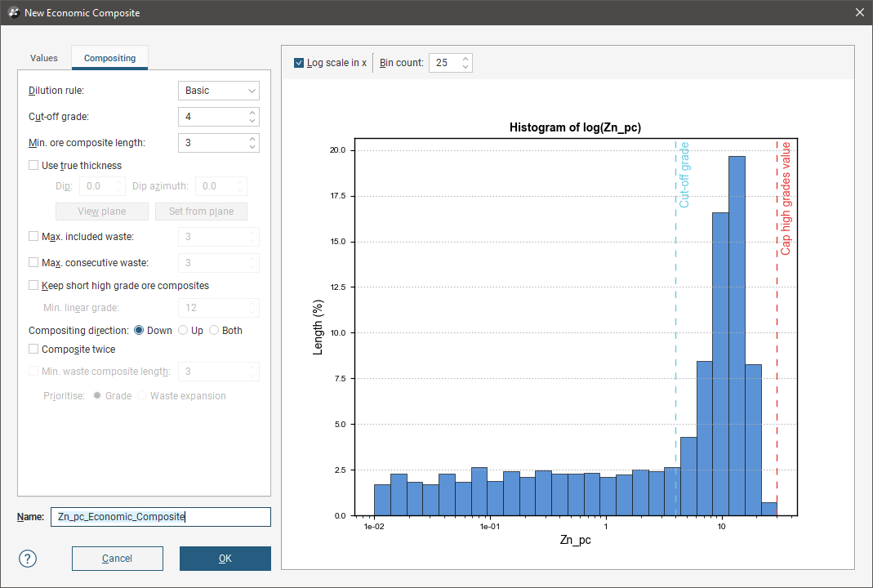The height and width of the screenshot is (588, 873).
Task: Increase the Cut-off grade value
Action: pyautogui.click(x=252, y=113)
